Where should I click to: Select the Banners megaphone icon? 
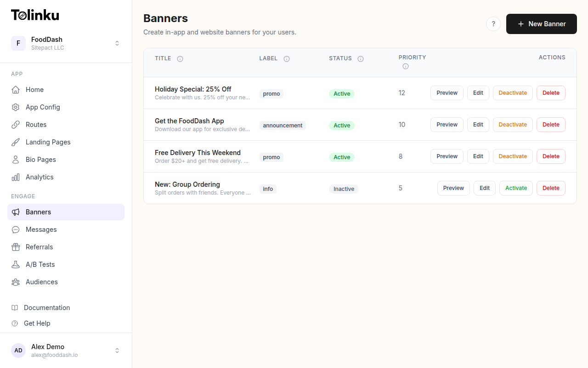pyautogui.click(x=15, y=212)
